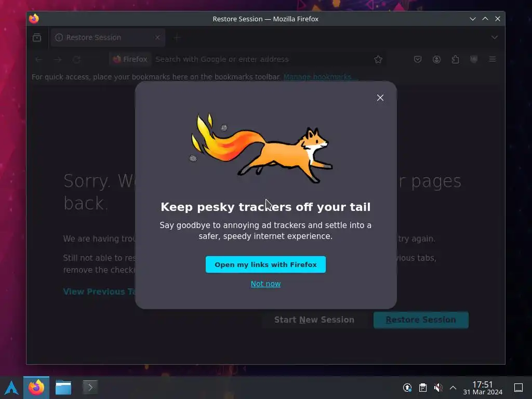Open Save to Pocket icon

click(x=418, y=59)
